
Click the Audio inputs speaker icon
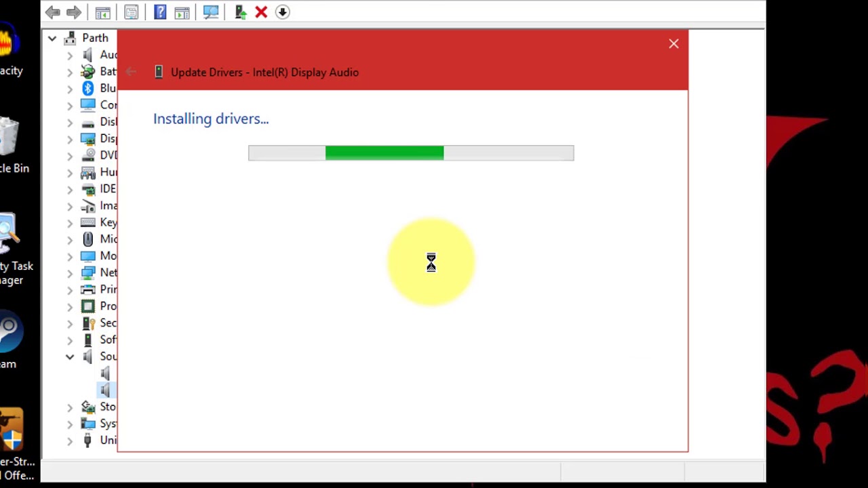[87, 55]
